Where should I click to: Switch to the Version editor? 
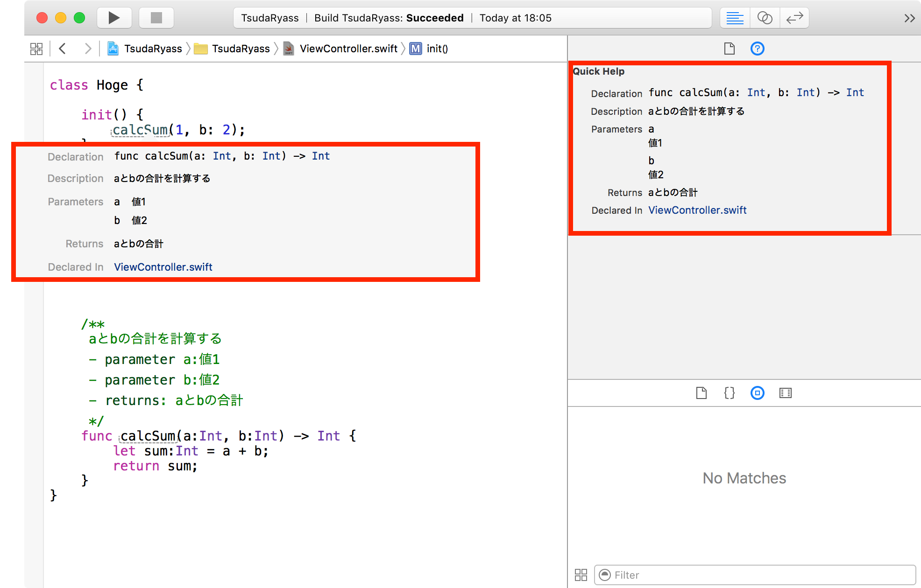coord(794,18)
